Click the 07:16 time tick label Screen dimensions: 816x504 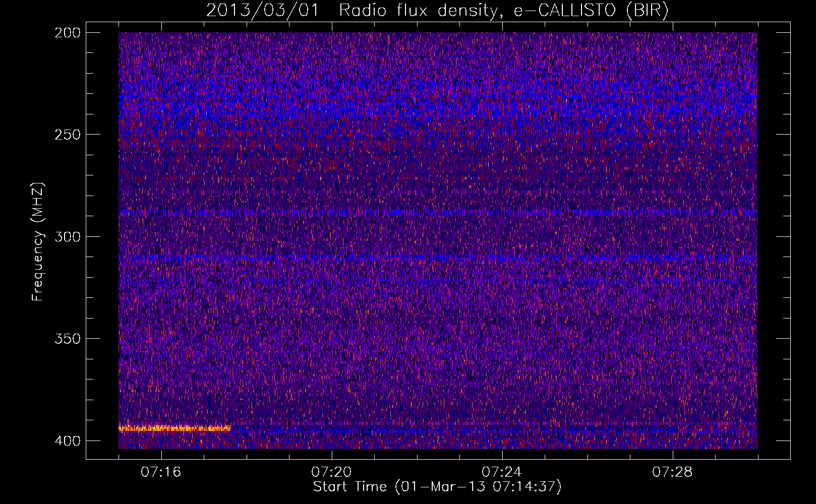(161, 472)
